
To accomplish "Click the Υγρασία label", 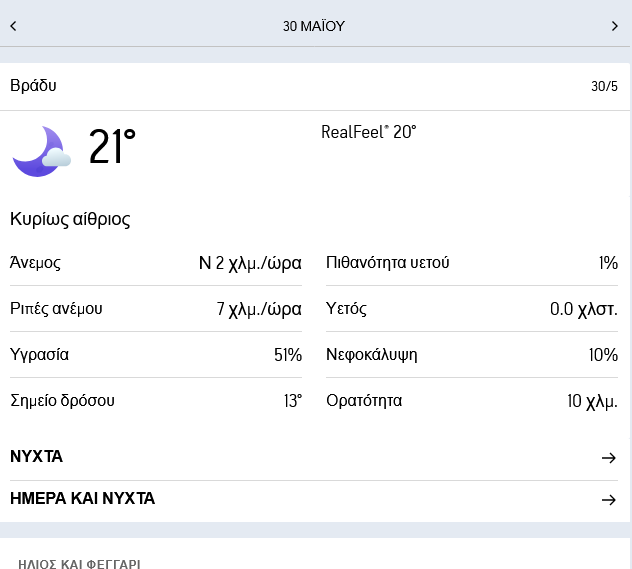I will click(40, 355).
